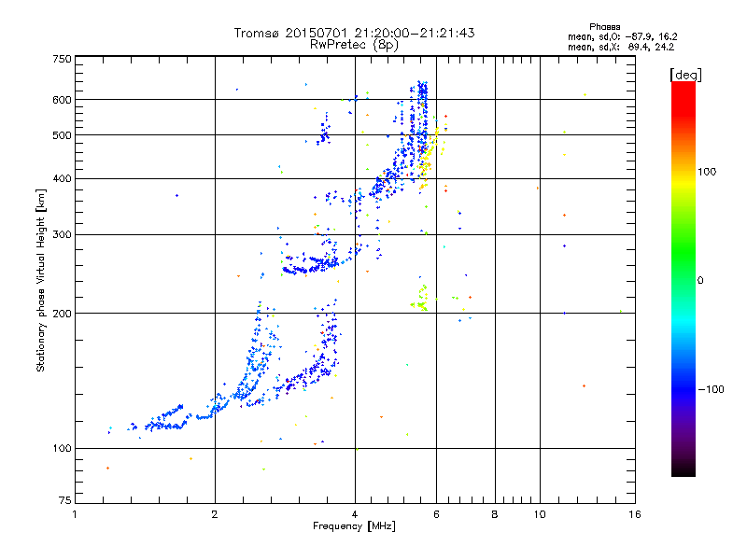The image size is (747, 560).
Task: Click the plot title 'Tromsø 20150701 21:20:00-21:21:43'
Action: coord(354,33)
